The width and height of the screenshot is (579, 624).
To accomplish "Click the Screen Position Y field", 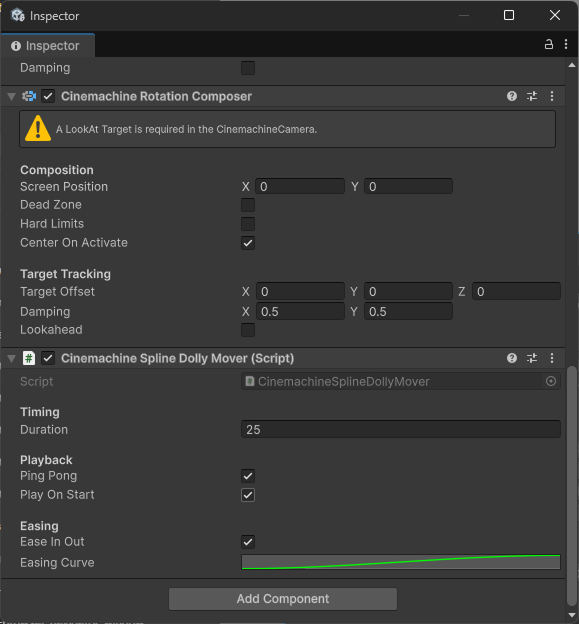I will [x=408, y=186].
